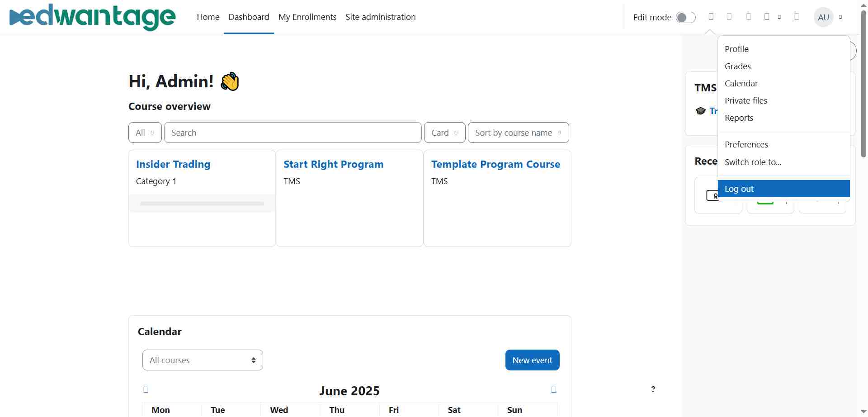The height and width of the screenshot is (417, 868).
Task: Click the icon right beside Edit mode toggle
Action: (x=711, y=17)
